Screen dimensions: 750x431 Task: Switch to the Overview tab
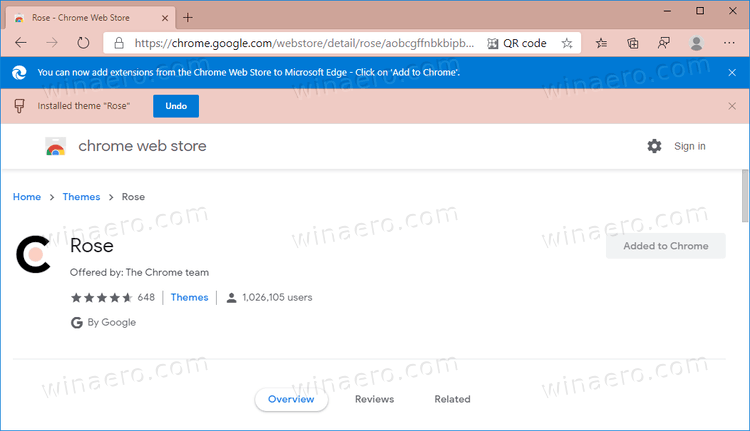291,399
